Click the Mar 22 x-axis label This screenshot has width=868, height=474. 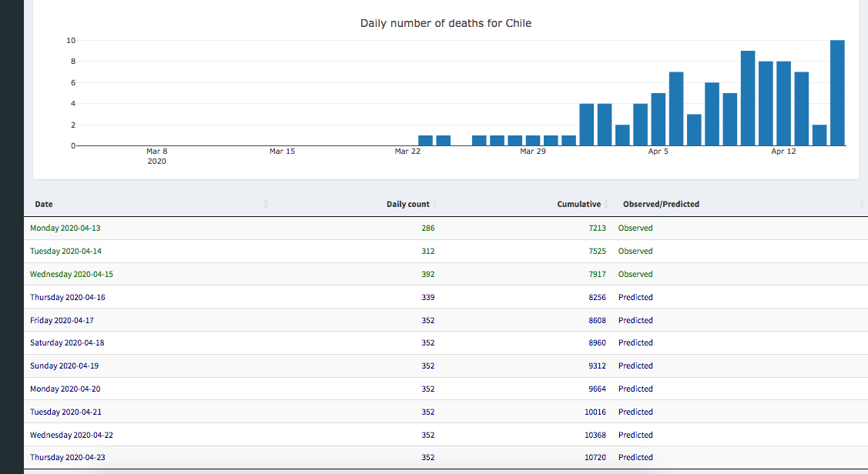point(407,152)
